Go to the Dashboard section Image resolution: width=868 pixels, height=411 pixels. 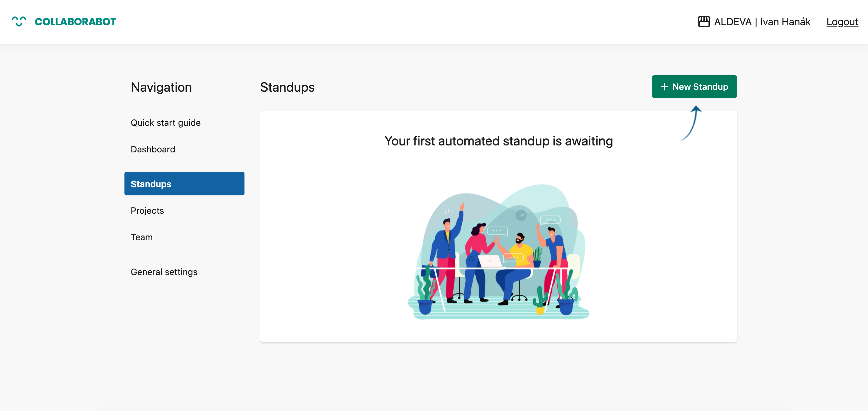pos(153,149)
